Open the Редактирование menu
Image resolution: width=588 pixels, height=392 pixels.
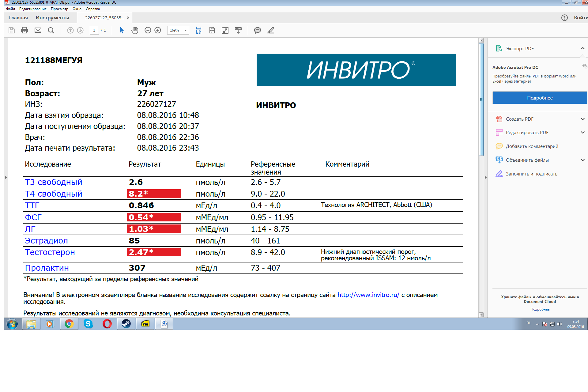(33, 9)
